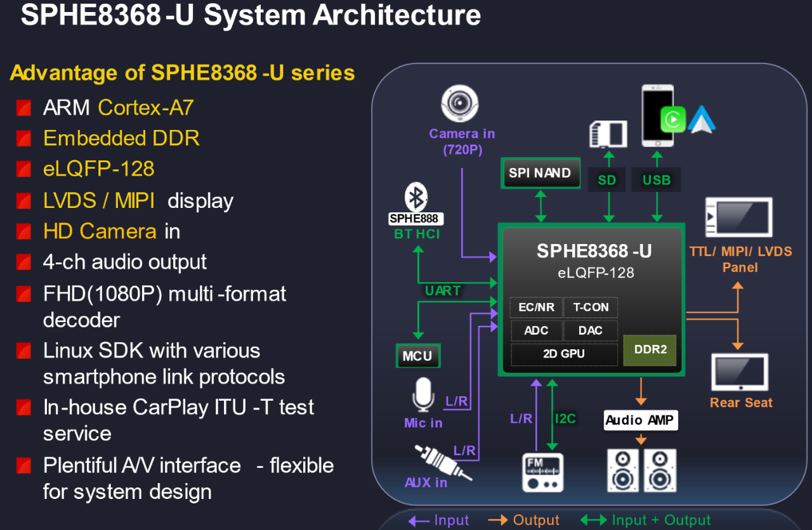The image size is (812, 530).
Task: Click the Audio AMP box
Action: tap(639, 420)
